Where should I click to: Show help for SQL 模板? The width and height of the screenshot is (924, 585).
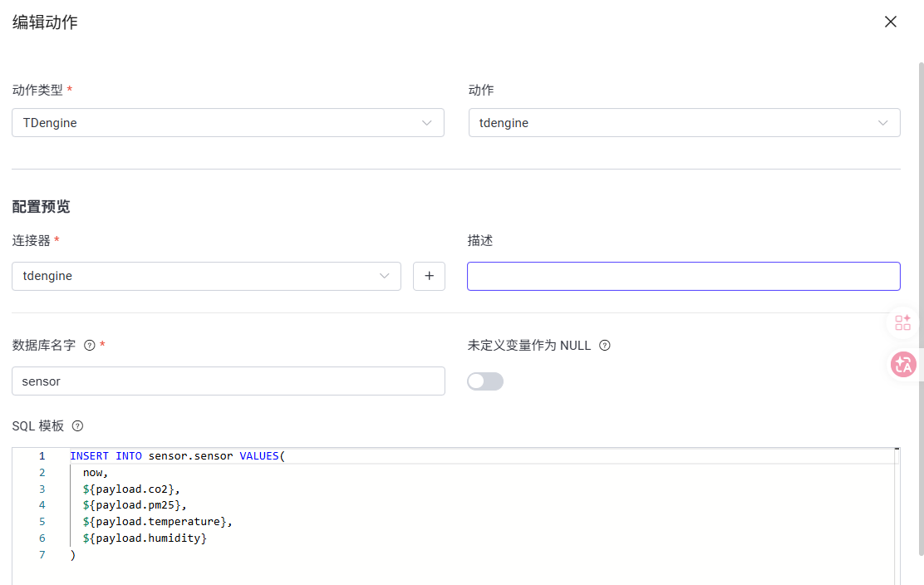coord(77,426)
